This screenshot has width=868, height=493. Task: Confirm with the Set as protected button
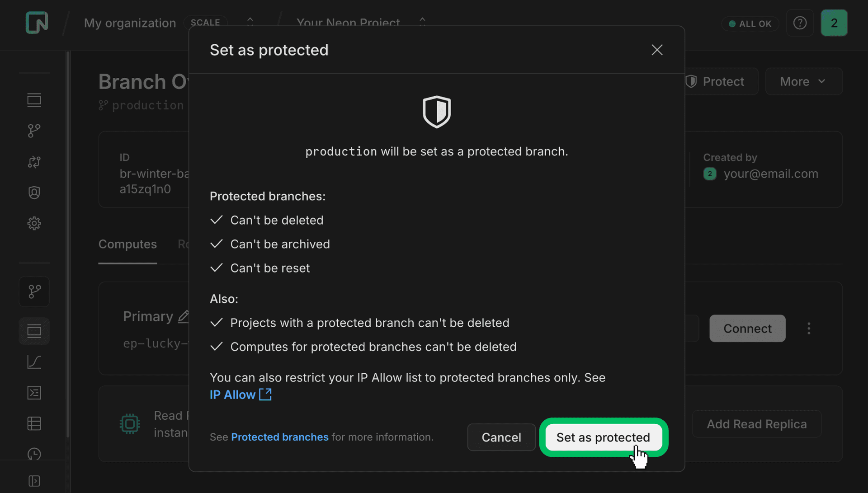(604, 437)
